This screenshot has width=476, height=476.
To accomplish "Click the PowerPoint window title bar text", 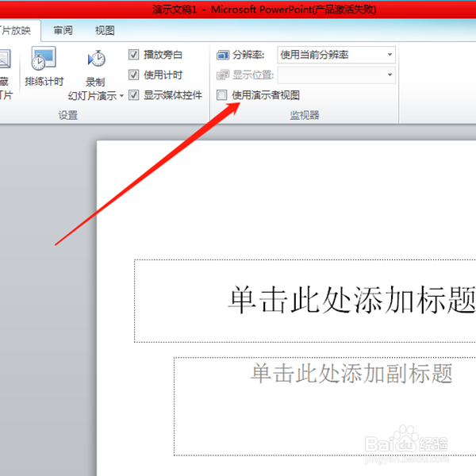I will [x=264, y=10].
